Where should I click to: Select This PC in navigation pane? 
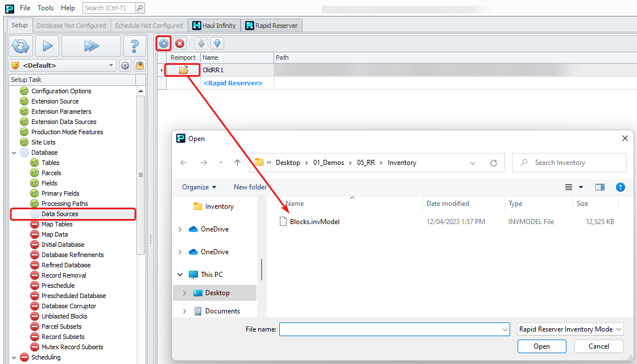(211, 275)
